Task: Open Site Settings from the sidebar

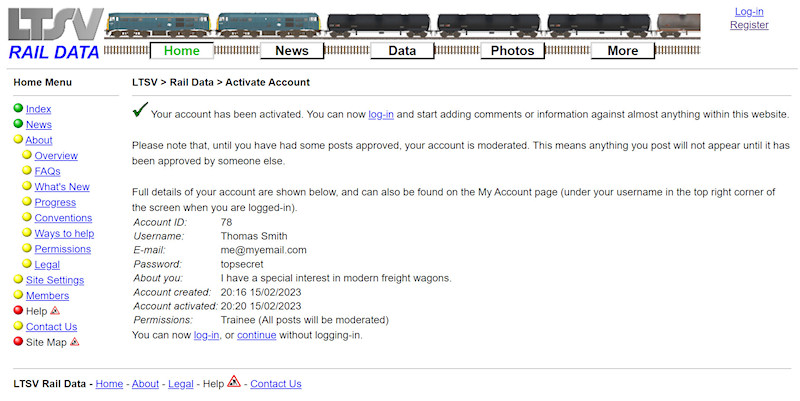Action: click(x=54, y=280)
